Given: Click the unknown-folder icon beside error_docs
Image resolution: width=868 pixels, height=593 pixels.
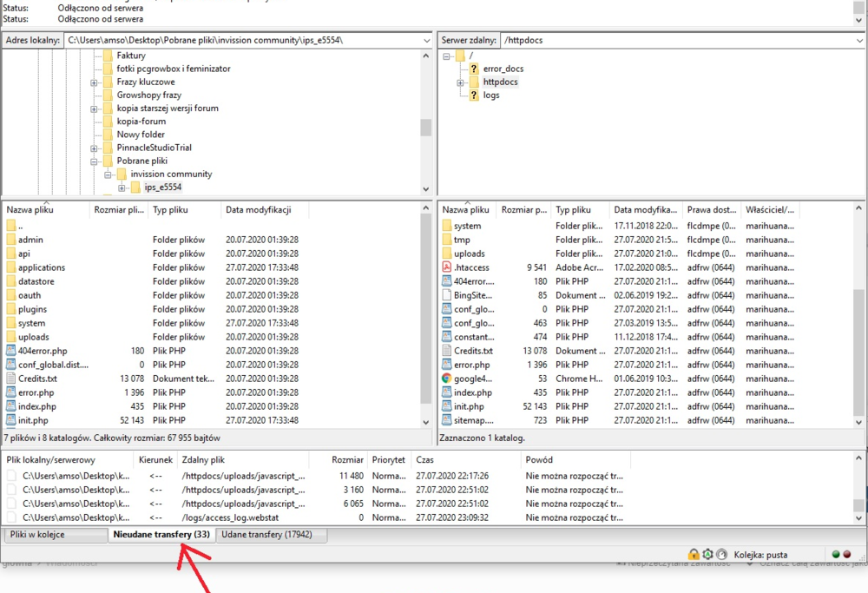Looking at the screenshot, I should click(x=473, y=69).
